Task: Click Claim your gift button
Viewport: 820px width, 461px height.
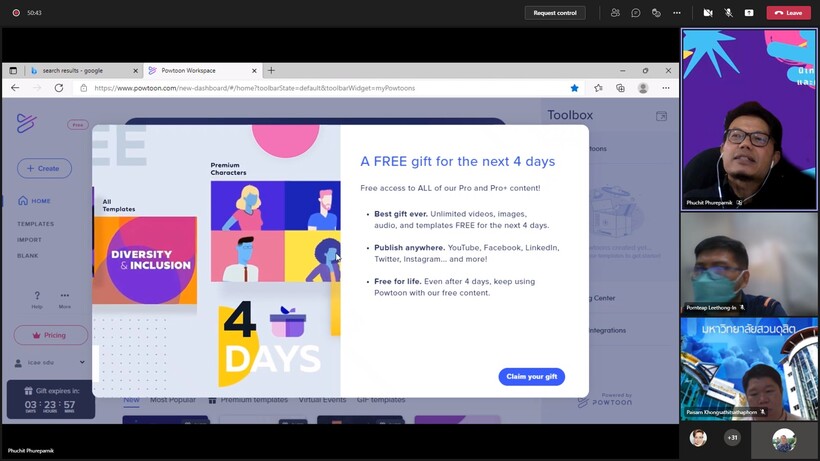Action: tap(531, 376)
